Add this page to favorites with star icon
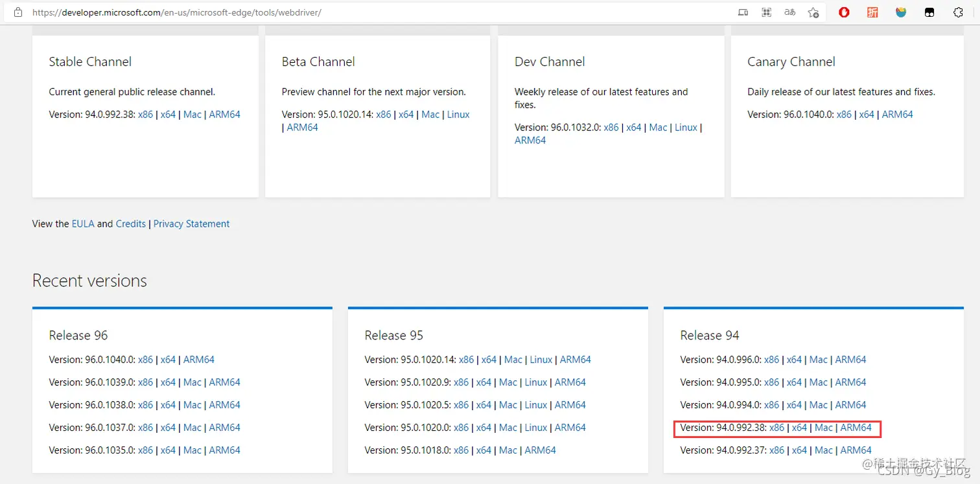Viewport: 980px width, 484px height. 813,12
